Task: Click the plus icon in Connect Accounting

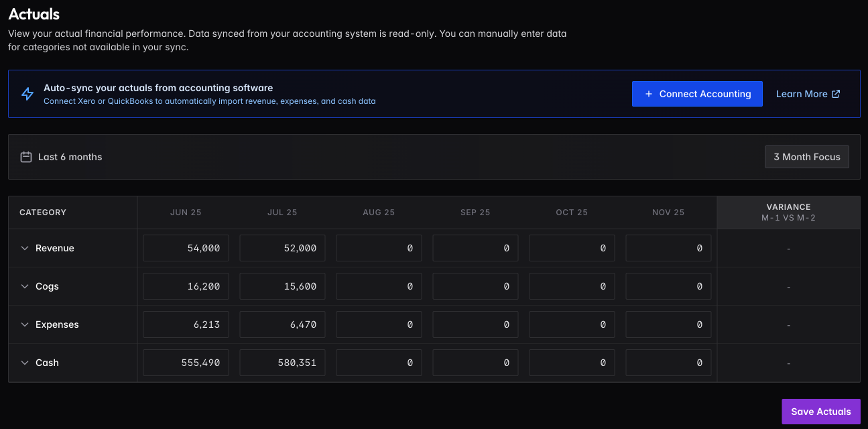Action: click(648, 94)
